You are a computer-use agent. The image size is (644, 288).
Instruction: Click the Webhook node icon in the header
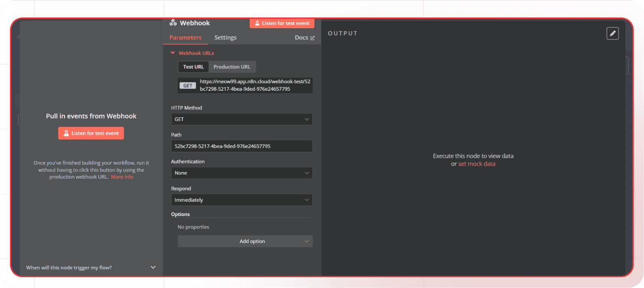click(x=174, y=23)
